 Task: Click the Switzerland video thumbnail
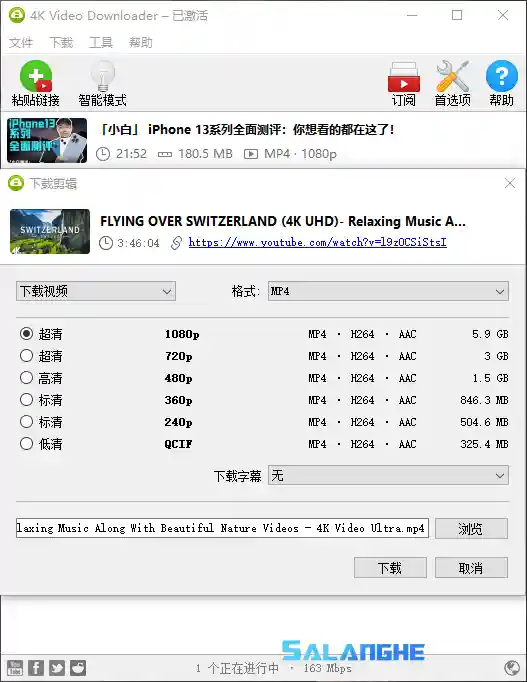point(50,231)
